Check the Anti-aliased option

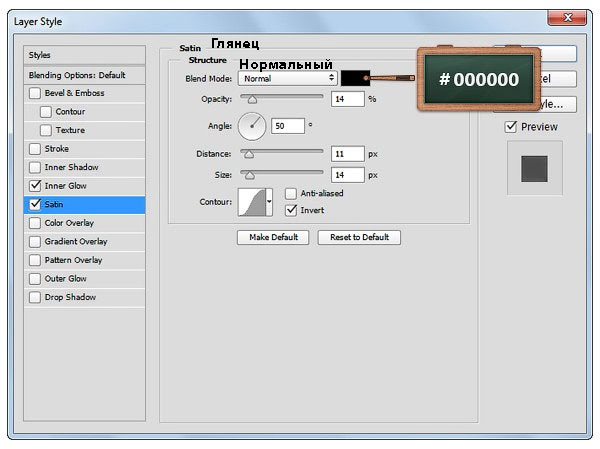(291, 194)
